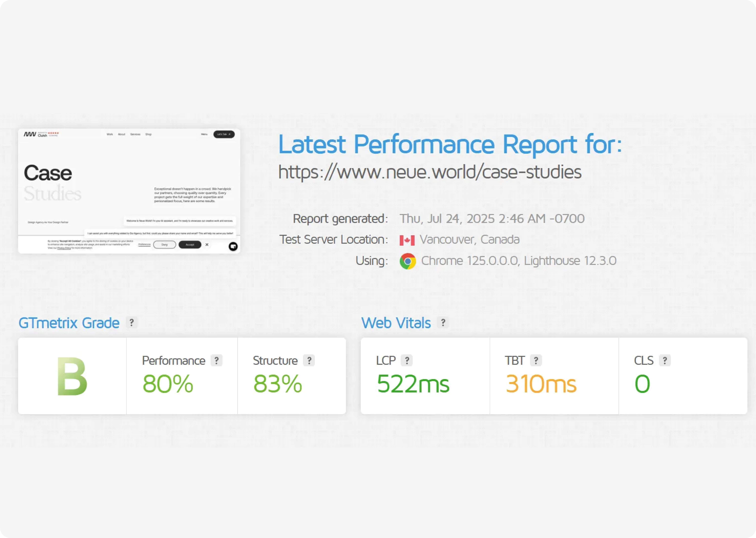Click the Accept button in the thumbnail

(x=190, y=244)
